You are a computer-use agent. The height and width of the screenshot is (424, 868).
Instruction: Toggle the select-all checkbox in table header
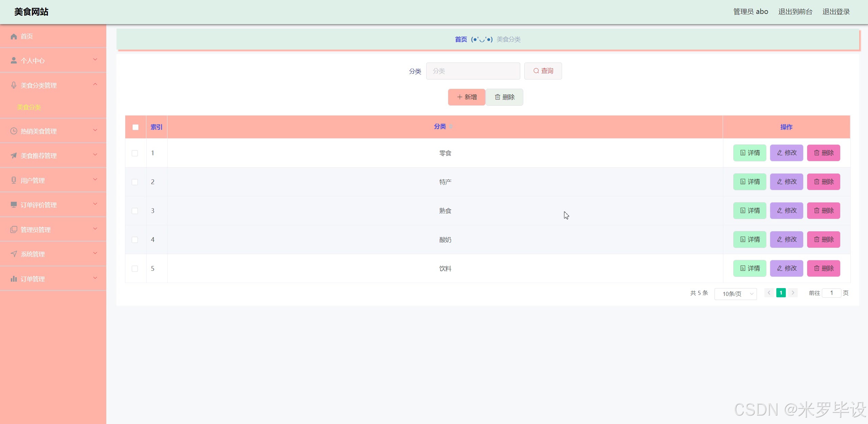[x=135, y=127]
